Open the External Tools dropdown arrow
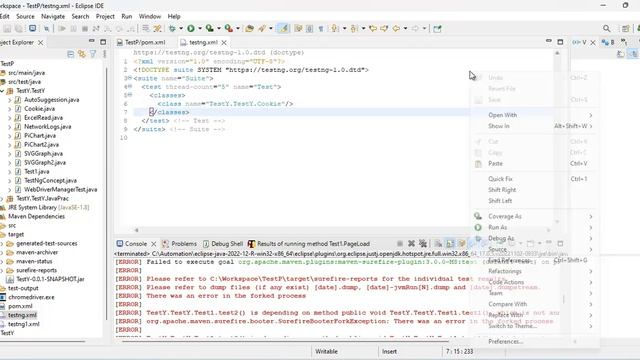Viewport: 640px width, 360px height. click(238, 29)
